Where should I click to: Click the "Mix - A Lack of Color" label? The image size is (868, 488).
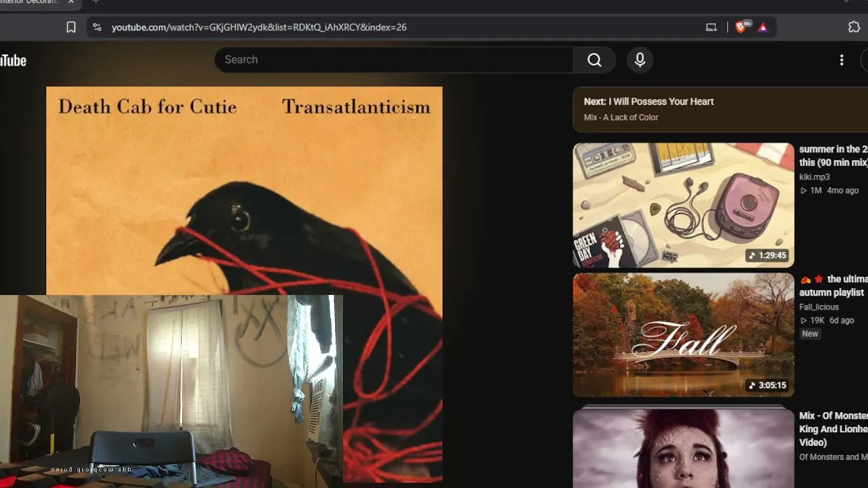[621, 117]
